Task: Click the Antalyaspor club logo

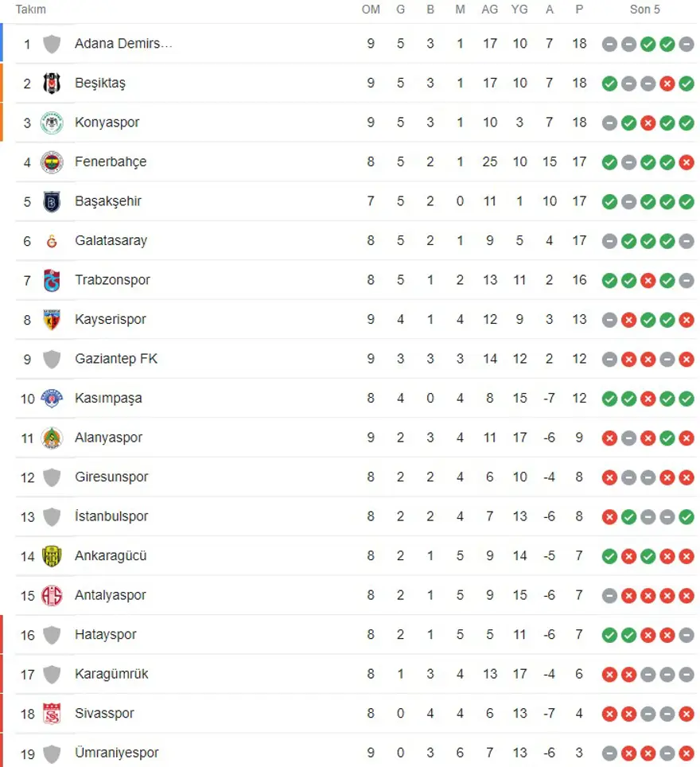Action: point(52,595)
